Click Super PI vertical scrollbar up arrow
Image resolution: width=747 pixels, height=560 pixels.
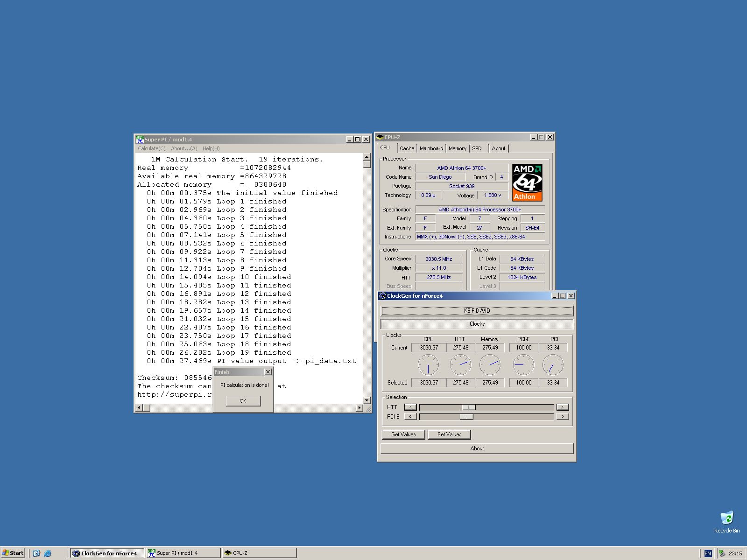pos(366,157)
